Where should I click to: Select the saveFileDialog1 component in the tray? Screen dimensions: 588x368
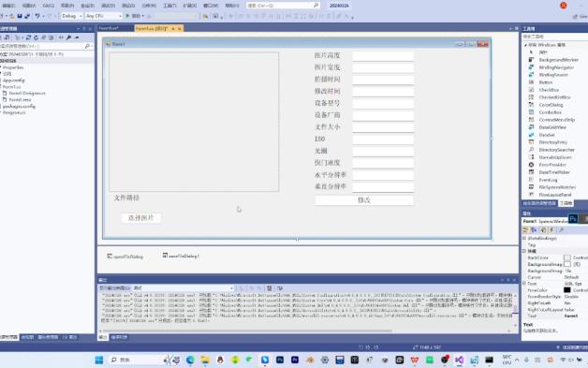(181, 256)
